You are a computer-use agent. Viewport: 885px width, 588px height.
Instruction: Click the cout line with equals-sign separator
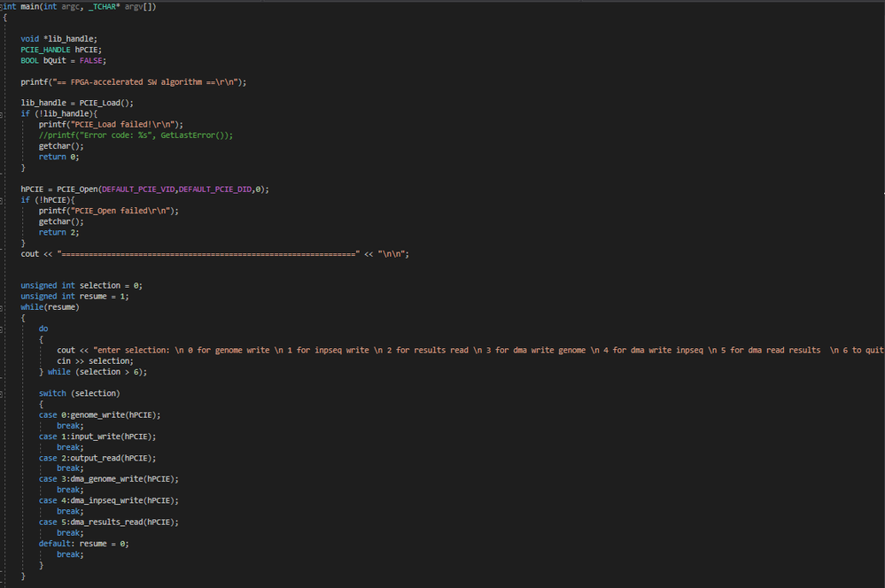(x=214, y=253)
